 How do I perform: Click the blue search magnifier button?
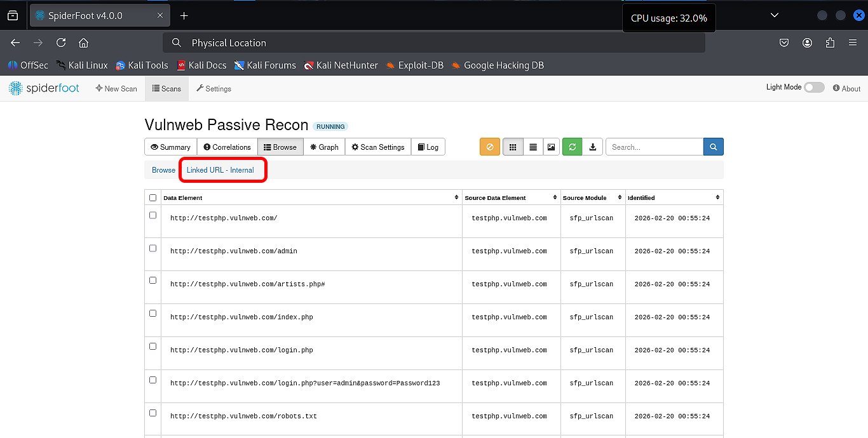tap(713, 147)
